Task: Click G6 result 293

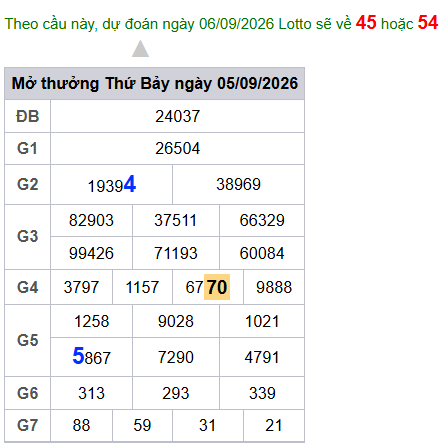Action: (176, 393)
